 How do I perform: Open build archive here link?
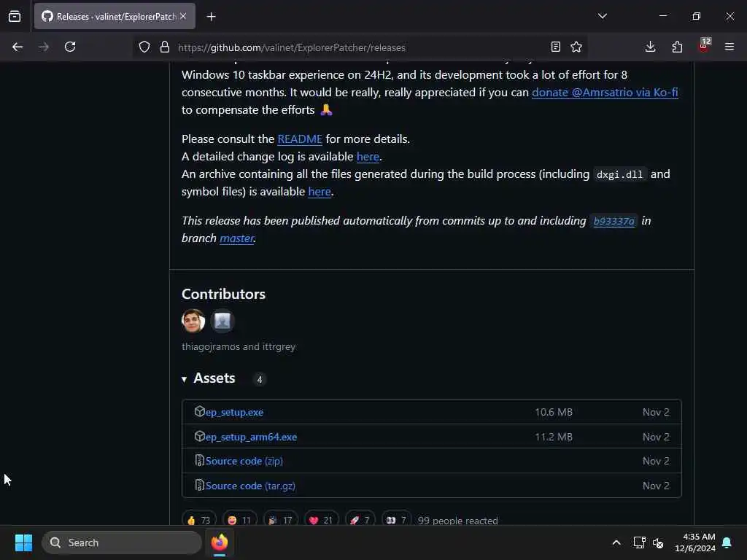[320, 192]
